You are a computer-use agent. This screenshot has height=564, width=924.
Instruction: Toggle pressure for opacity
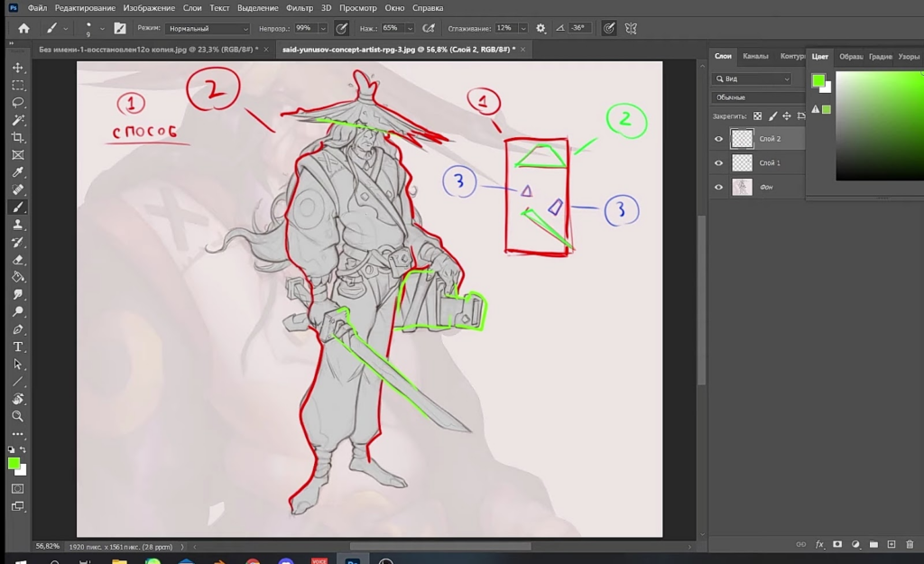pos(341,28)
